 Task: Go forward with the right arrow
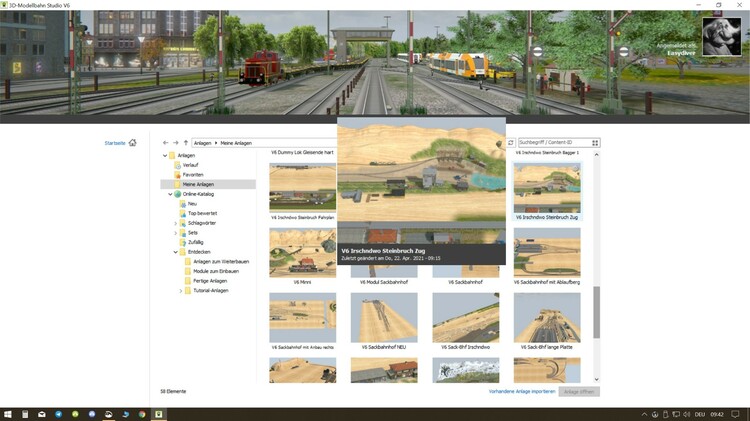(176, 143)
